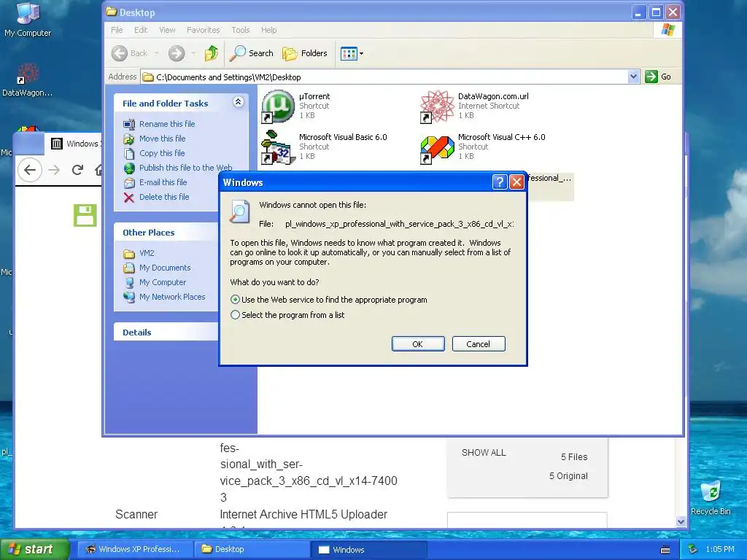Expand the Details panel header
747x560 pixels.
[x=166, y=332]
